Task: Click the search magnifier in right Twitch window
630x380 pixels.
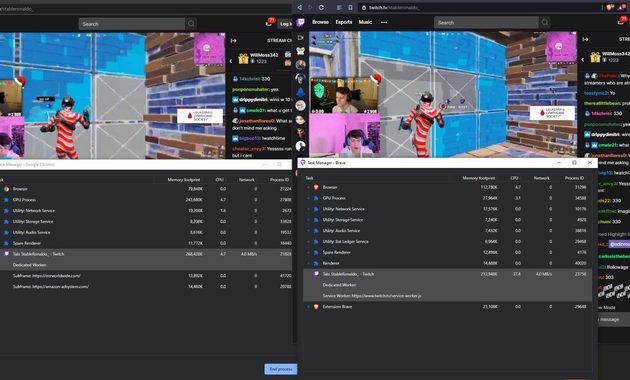Action: 544,22
